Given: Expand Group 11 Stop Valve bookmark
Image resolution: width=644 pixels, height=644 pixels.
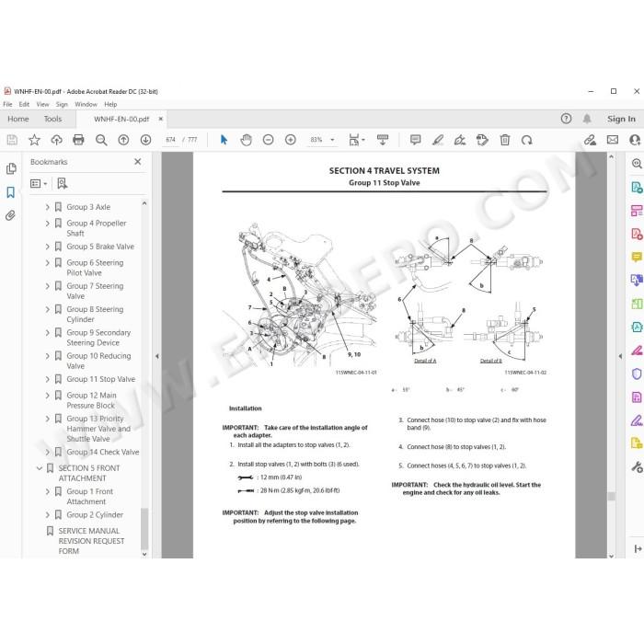Looking at the screenshot, I should (47, 379).
